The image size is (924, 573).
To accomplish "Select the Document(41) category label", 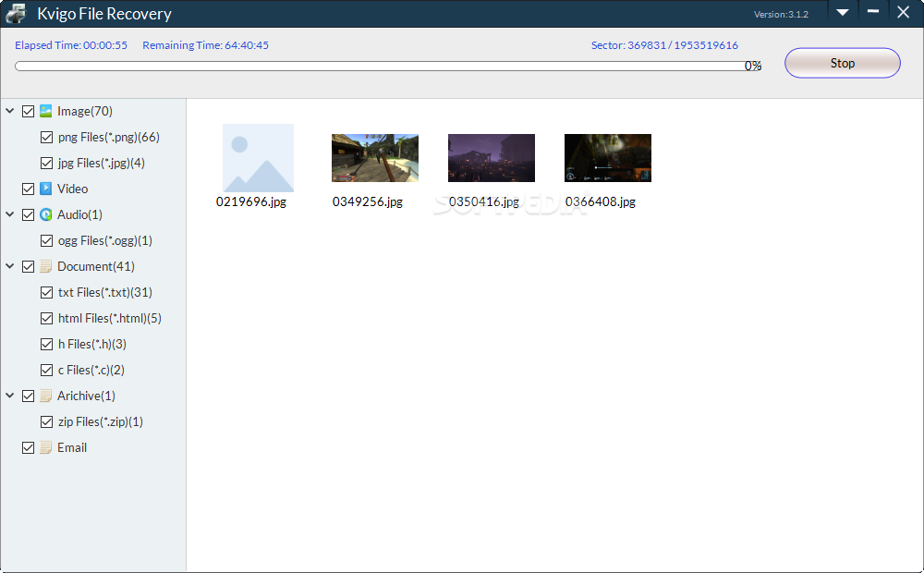I will tap(96, 266).
